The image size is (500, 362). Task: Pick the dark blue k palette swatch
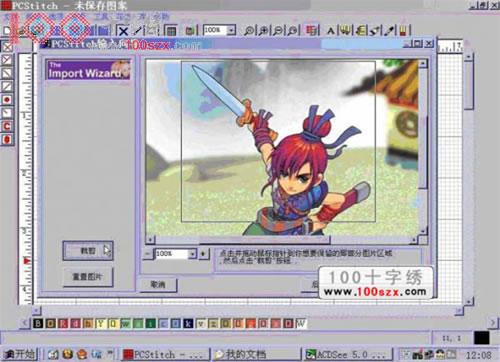click(188, 323)
